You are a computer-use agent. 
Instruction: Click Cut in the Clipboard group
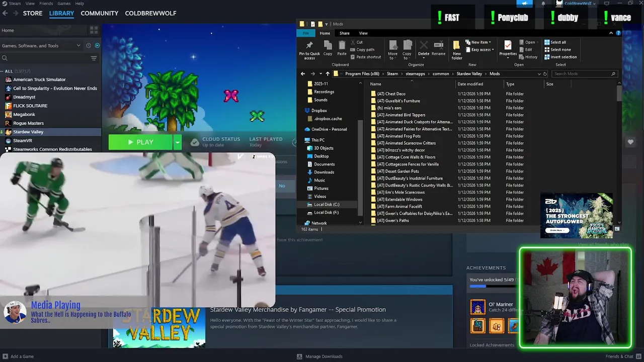[x=356, y=42]
